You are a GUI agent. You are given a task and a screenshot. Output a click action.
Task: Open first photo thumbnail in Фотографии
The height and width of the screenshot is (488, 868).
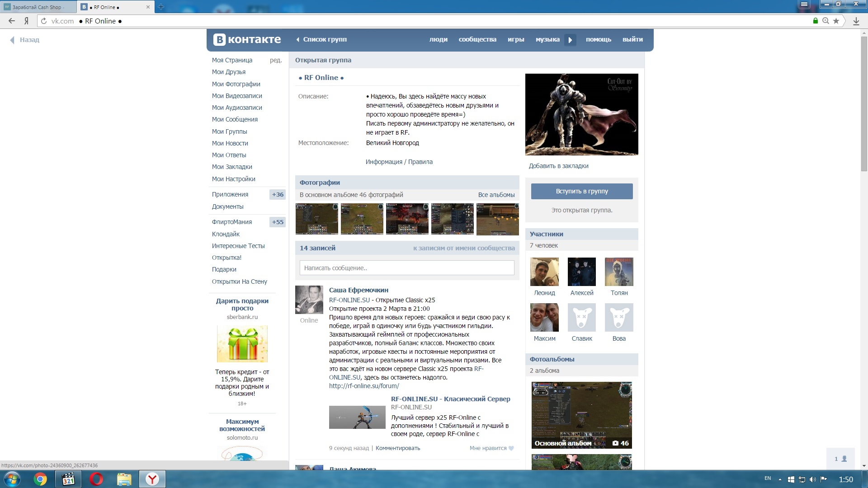coord(317,219)
